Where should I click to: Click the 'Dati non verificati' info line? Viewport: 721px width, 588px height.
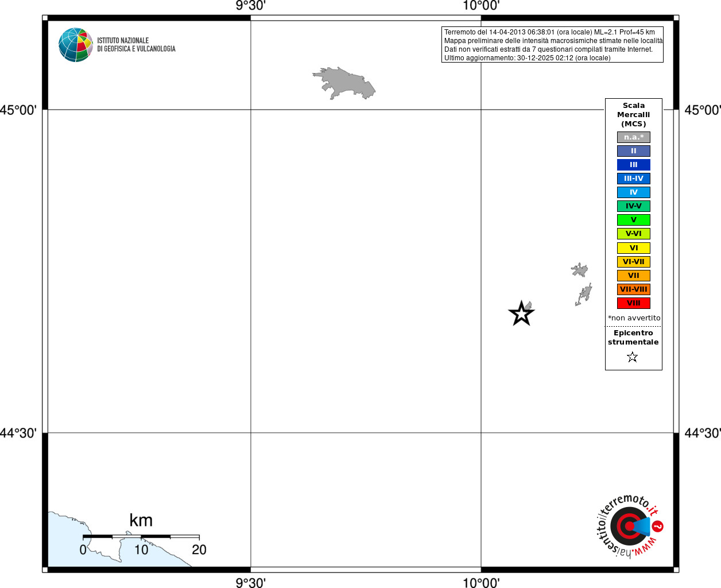[548, 49]
